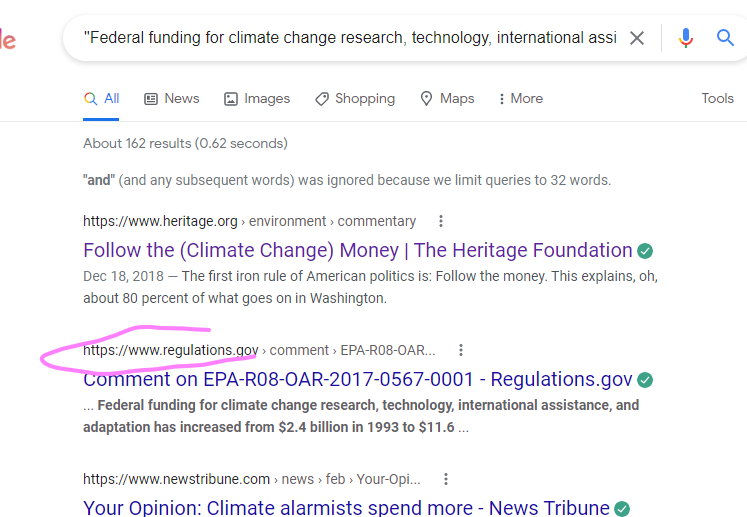Switch to the News tab
747x517 pixels.
tap(172, 98)
